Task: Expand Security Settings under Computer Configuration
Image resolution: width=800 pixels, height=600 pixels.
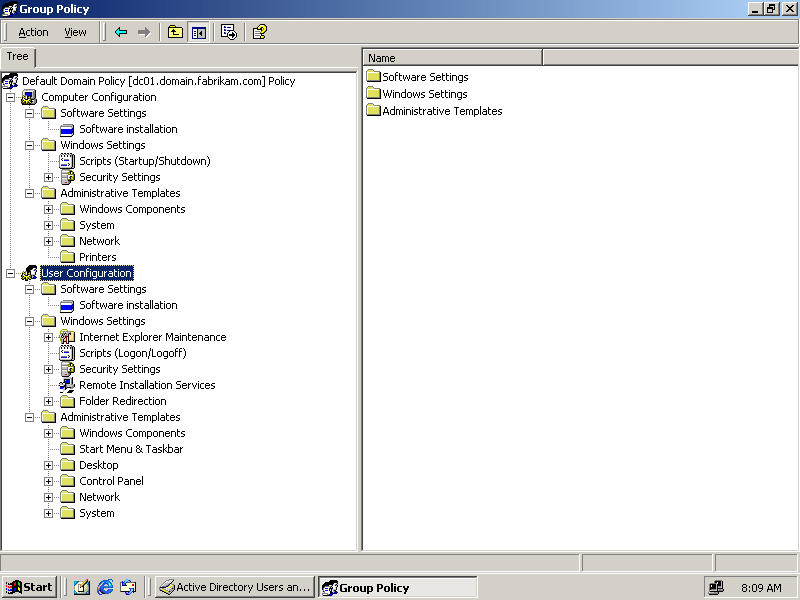Action: point(48,177)
